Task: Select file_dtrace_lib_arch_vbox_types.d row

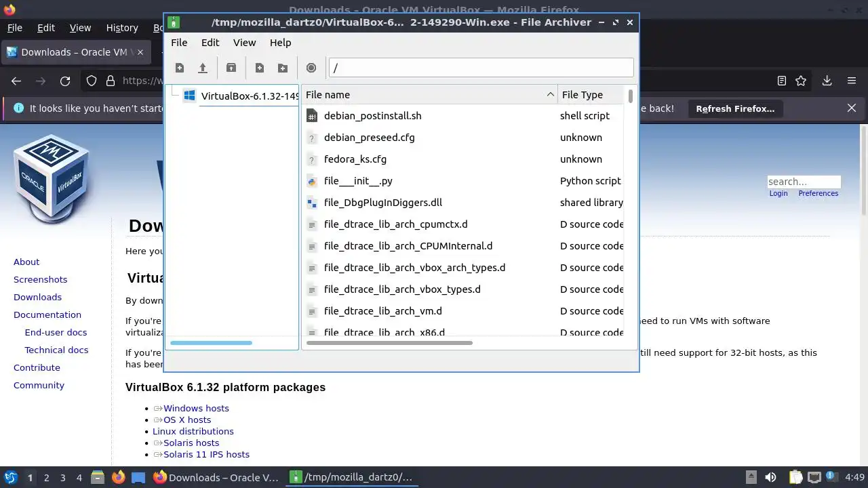Action: click(463, 289)
